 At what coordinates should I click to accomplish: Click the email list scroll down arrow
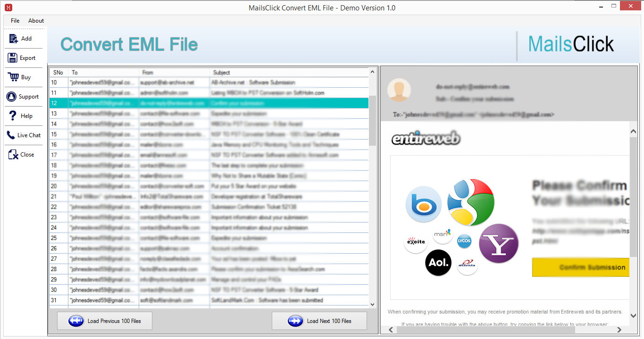[x=372, y=305]
